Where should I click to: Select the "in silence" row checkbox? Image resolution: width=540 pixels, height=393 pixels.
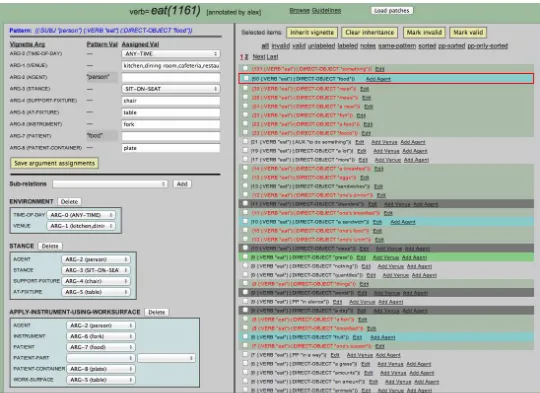(x=245, y=301)
